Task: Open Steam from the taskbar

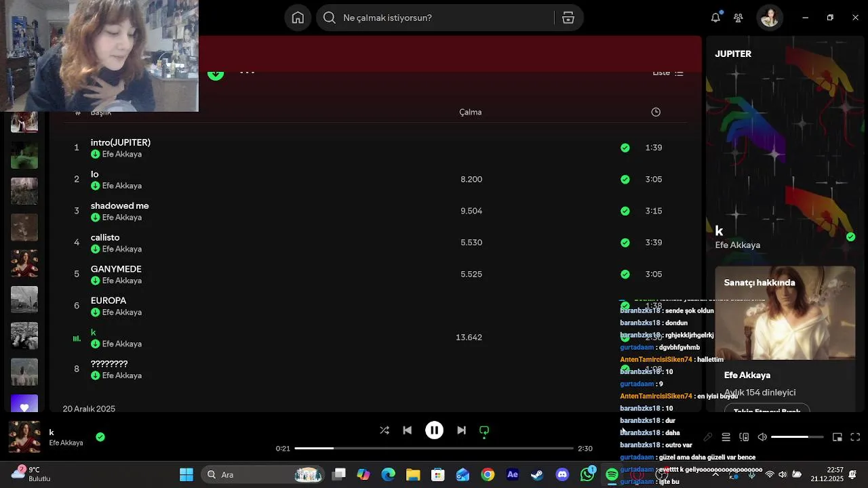Action: (537, 474)
